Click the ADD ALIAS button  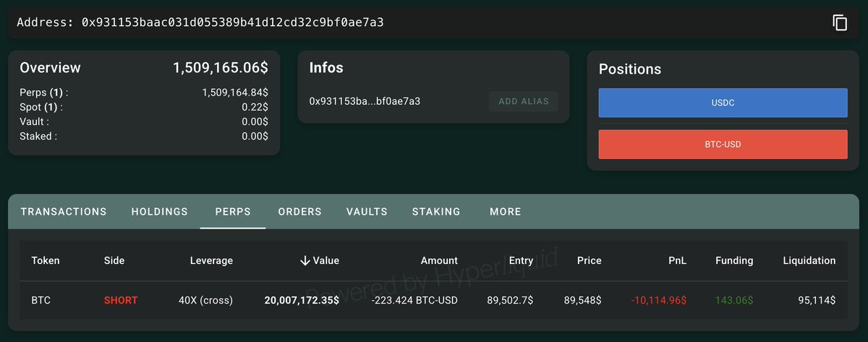[524, 101]
